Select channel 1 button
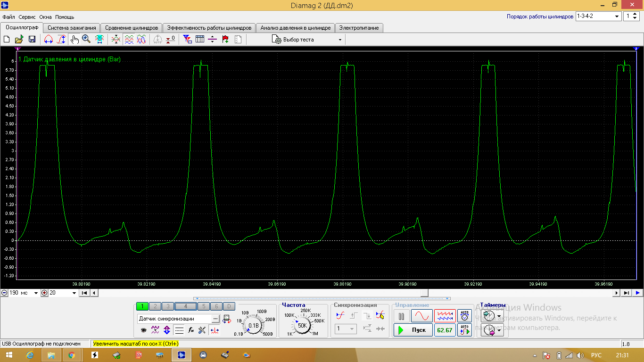644x362 pixels. (142, 306)
